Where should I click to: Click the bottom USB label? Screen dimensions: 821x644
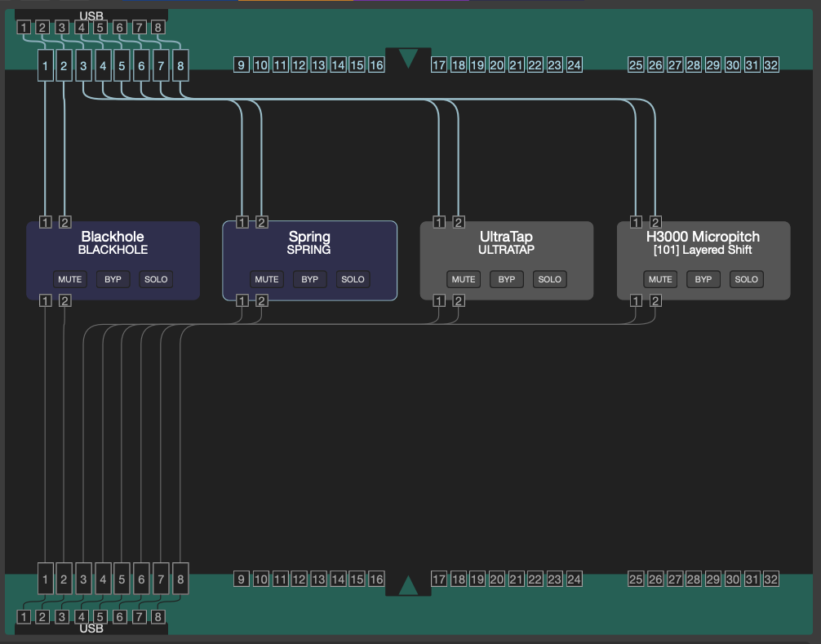(91, 628)
